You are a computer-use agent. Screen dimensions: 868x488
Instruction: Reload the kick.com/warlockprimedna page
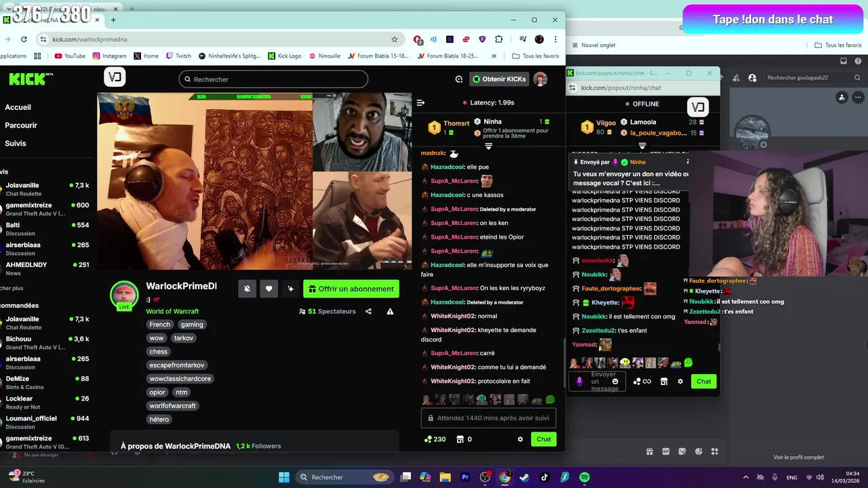click(24, 39)
